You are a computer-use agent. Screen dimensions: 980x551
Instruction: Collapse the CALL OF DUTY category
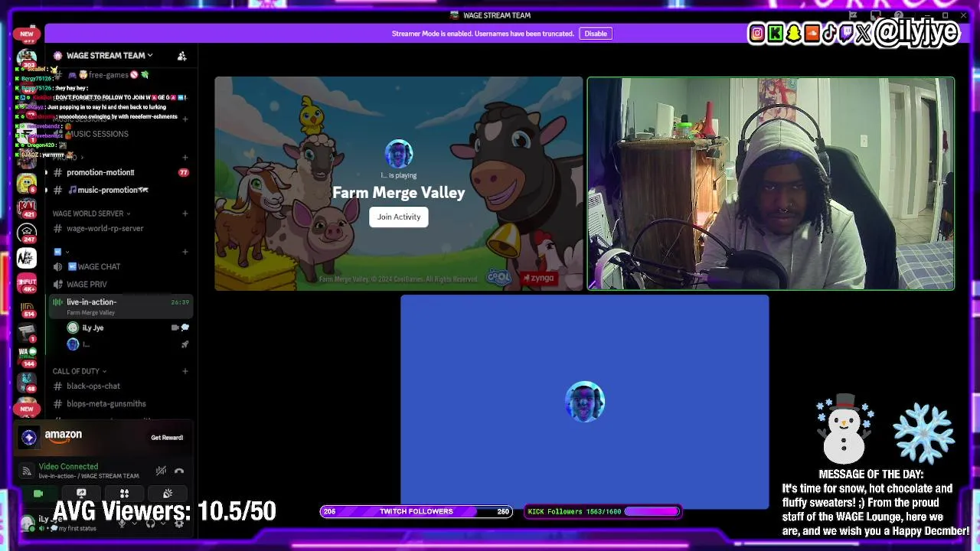click(79, 371)
